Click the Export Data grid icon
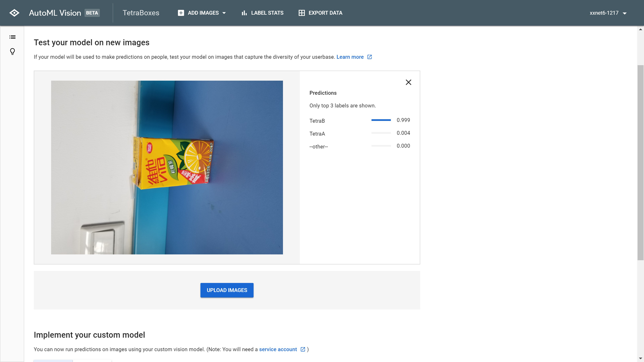Screen dimensions: 644x362 click(302, 13)
